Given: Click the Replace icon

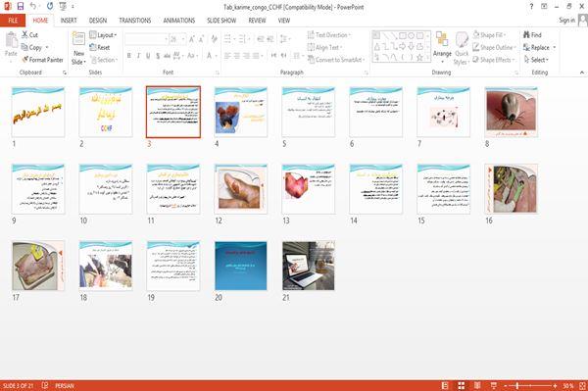Looking at the screenshot, I should click(x=527, y=47).
